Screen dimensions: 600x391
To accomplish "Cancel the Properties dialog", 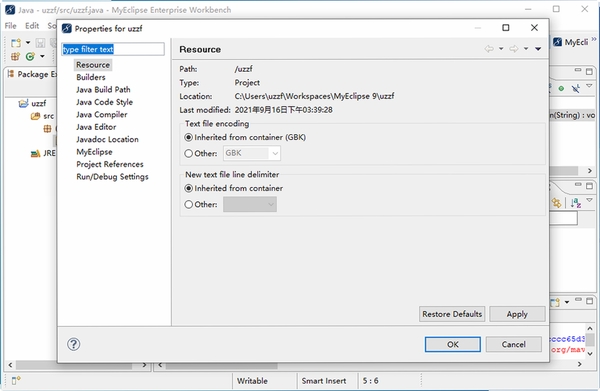I will pyautogui.click(x=514, y=344).
